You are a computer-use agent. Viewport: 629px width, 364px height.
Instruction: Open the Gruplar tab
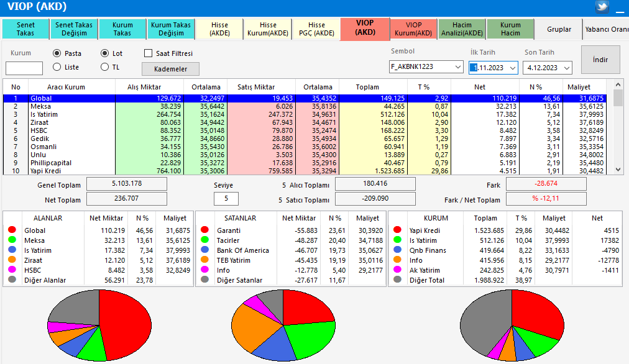(559, 29)
